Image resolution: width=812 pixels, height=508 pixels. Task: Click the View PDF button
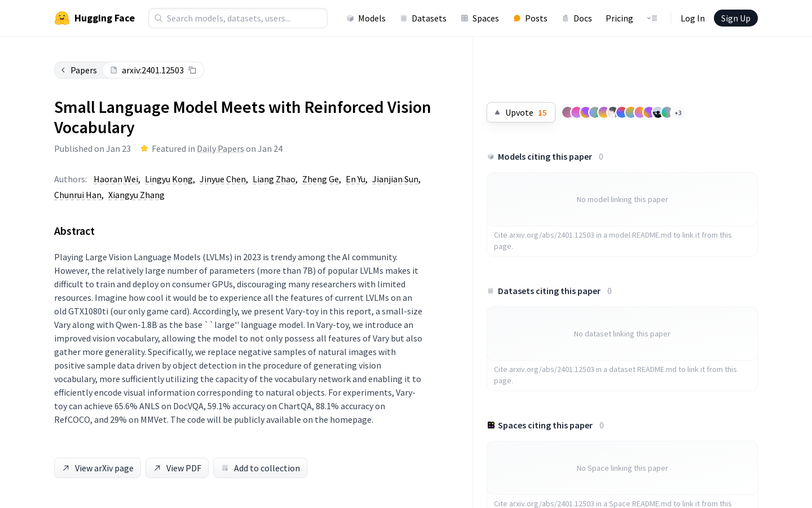pyautogui.click(x=177, y=468)
